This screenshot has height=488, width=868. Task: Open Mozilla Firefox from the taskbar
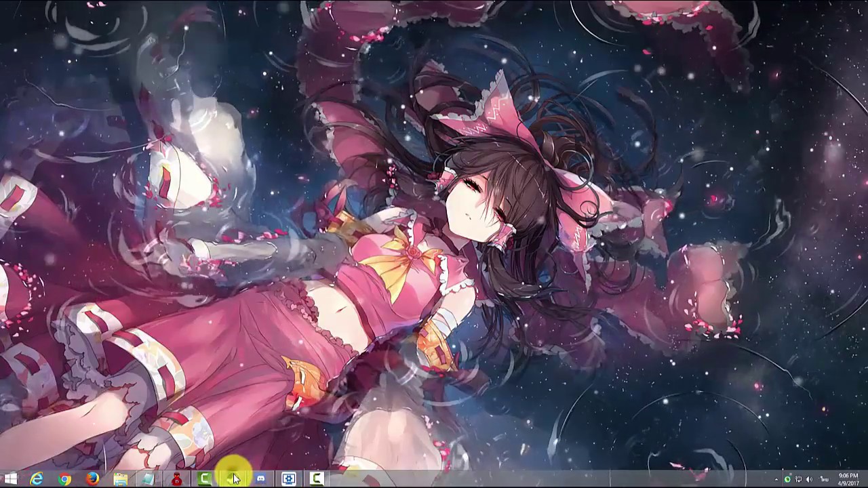(93, 479)
